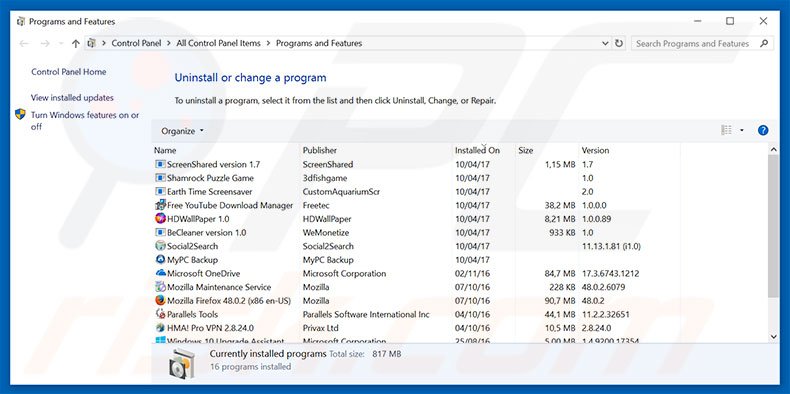Select the HMA! Pro VPN 2.8.24.0 entry
This screenshot has height=394, width=790.
(210, 327)
